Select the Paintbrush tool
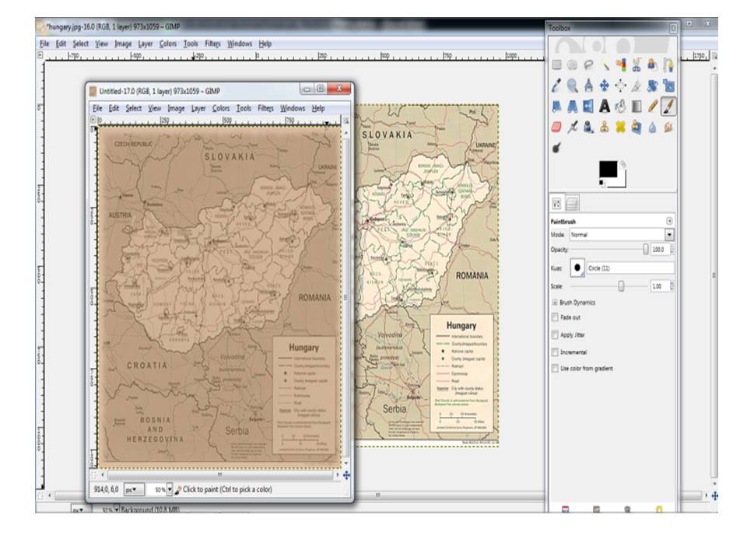This screenshot has width=747, height=560. pos(668,107)
